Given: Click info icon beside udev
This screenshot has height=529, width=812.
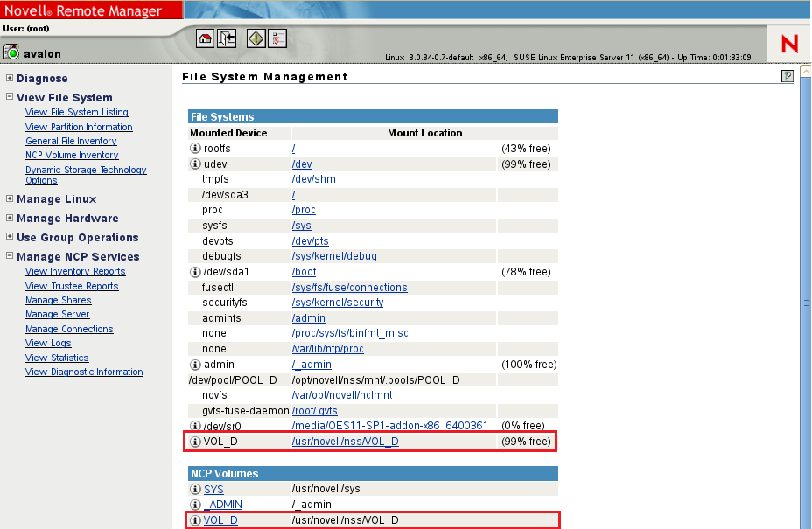Looking at the screenshot, I should tap(195, 164).
